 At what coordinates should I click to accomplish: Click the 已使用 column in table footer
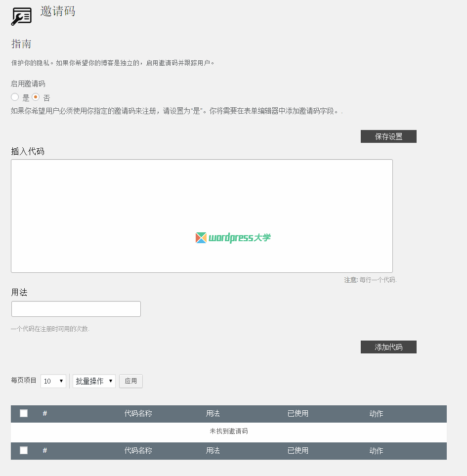pos(297,450)
